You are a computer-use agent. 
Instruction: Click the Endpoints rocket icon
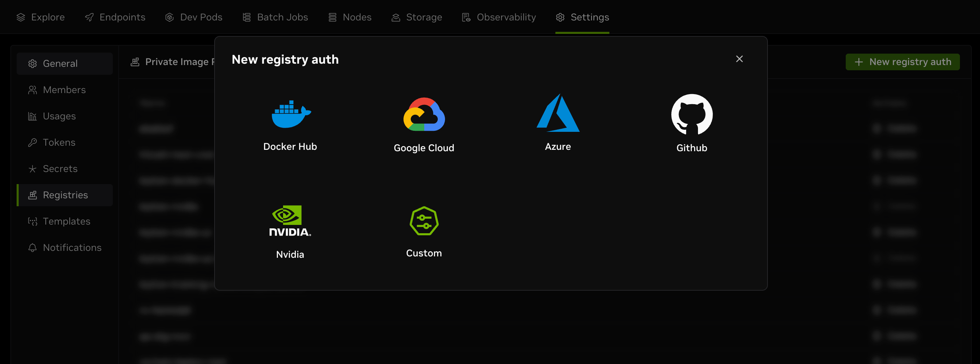click(x=89, y=18)
